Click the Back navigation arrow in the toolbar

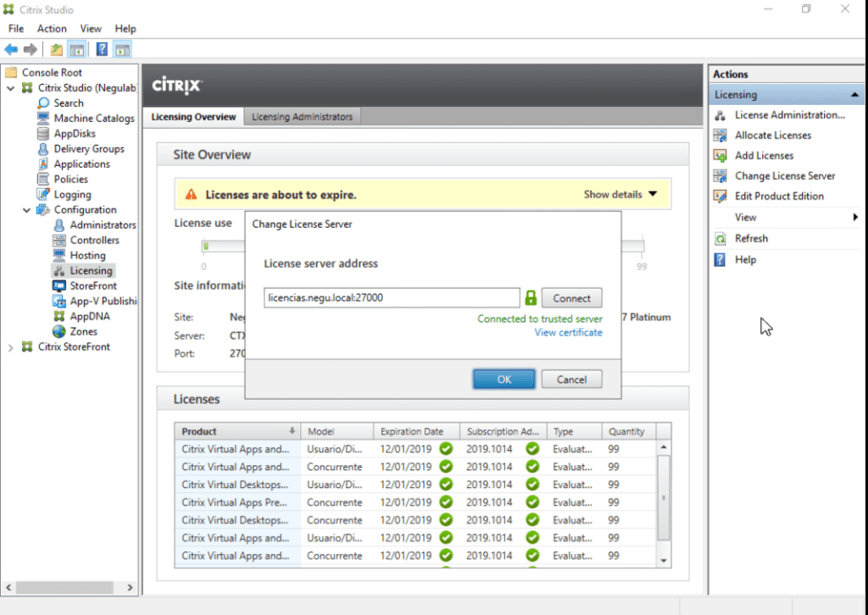10,48
